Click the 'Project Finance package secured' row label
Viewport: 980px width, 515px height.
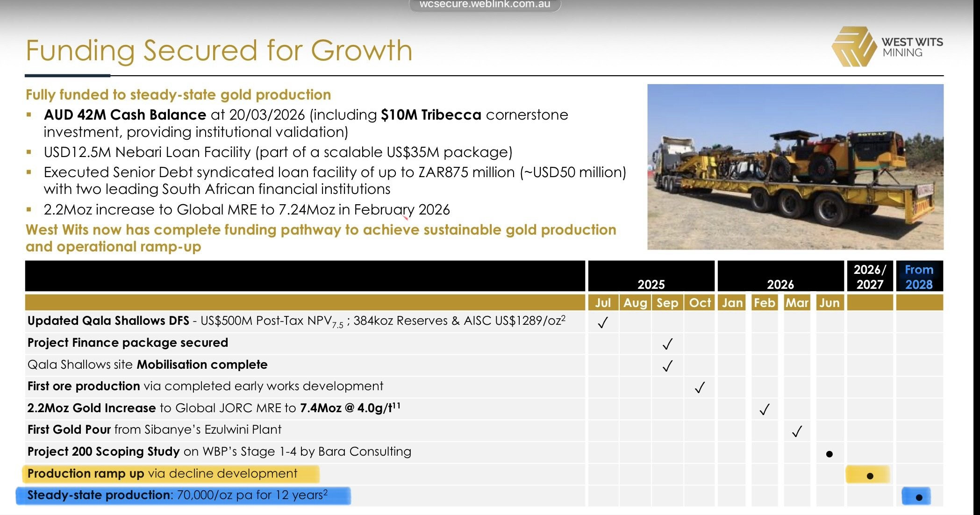point(128,343)
